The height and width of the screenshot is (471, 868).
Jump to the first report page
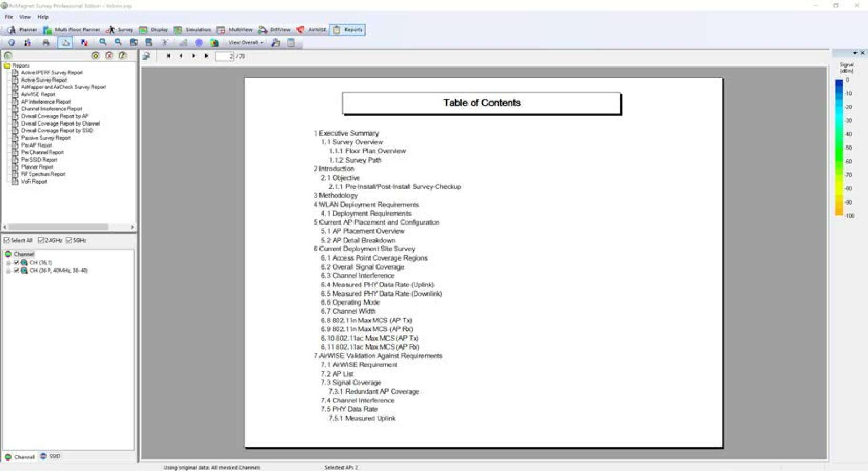(x=168, y=56)
